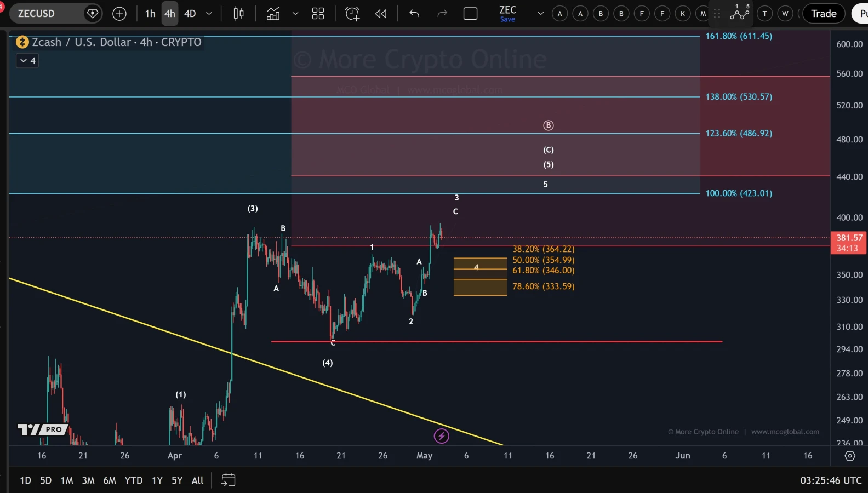Screen dimensions: 868x493
Task: Click the 123.60% (486.92) Fibonacci label
Action: 739,134
